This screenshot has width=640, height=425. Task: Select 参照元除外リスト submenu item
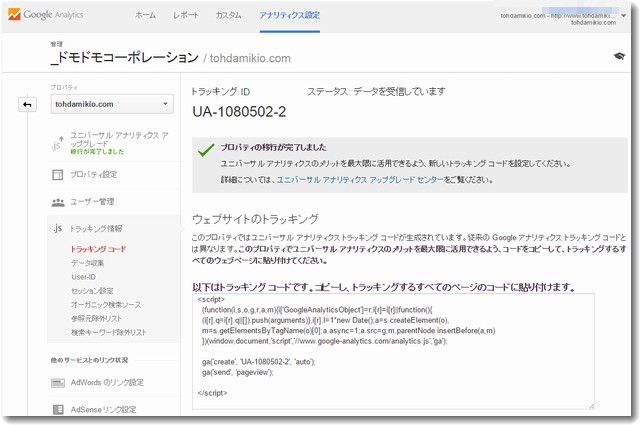tap(96, 318)
